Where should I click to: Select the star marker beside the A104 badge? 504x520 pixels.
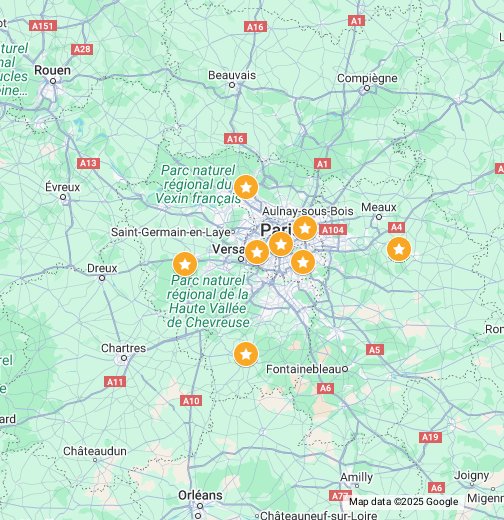click(x=305, y=228)
